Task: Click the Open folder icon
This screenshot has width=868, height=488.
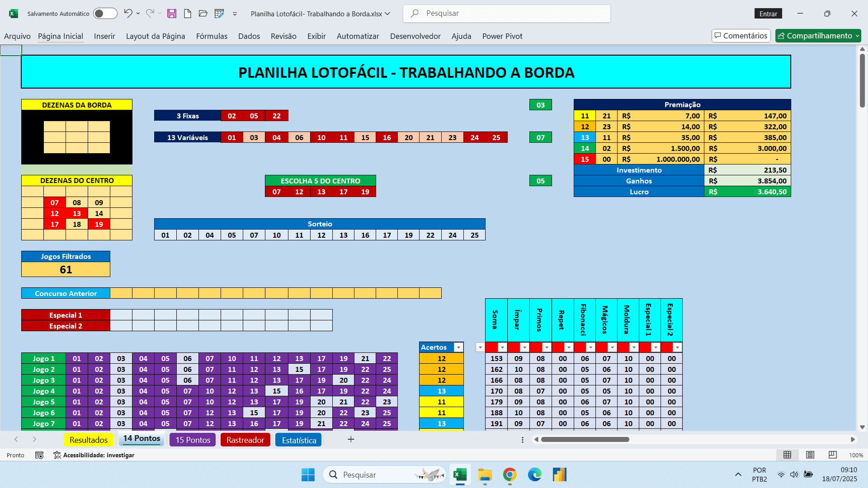Action: click(203, 14)
